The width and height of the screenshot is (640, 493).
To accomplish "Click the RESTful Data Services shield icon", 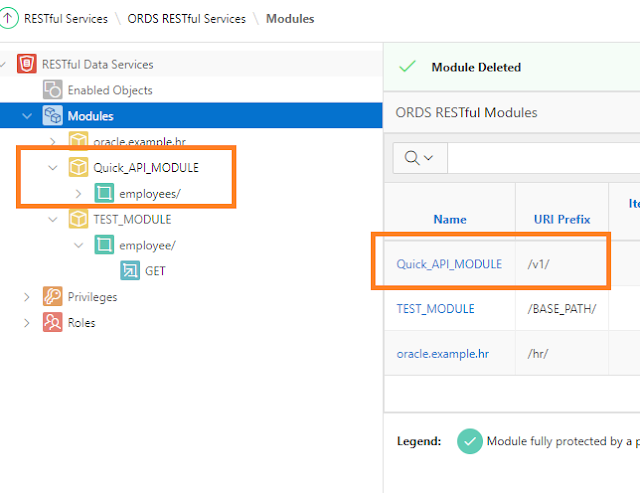I will point(27,65).
